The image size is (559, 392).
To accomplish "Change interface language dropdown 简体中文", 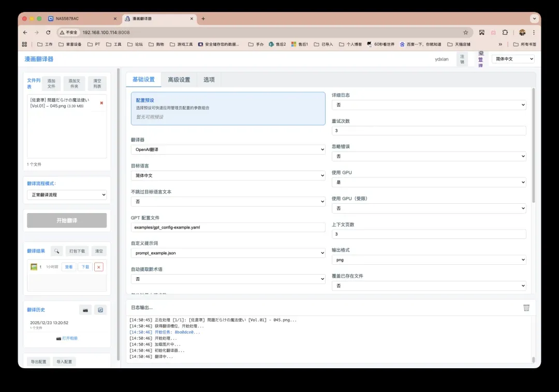I will click(x=512, y=59).
